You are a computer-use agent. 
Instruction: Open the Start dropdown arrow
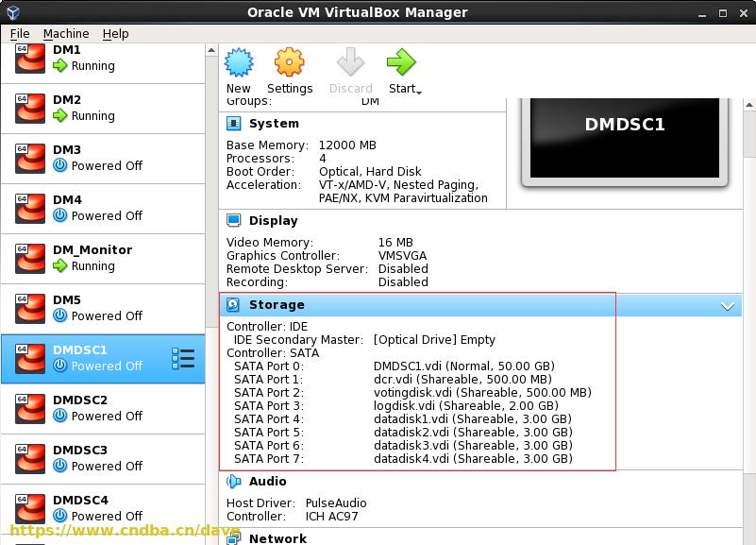(419, 93)
